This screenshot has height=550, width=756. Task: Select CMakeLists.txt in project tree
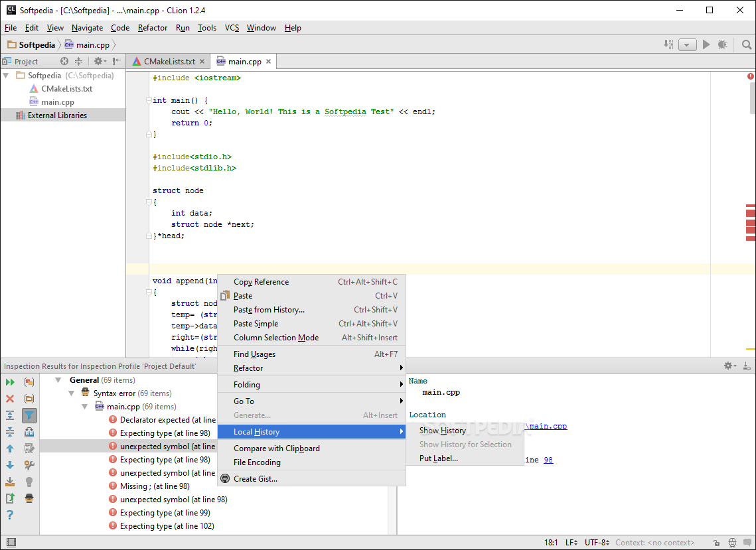point(66,89)
